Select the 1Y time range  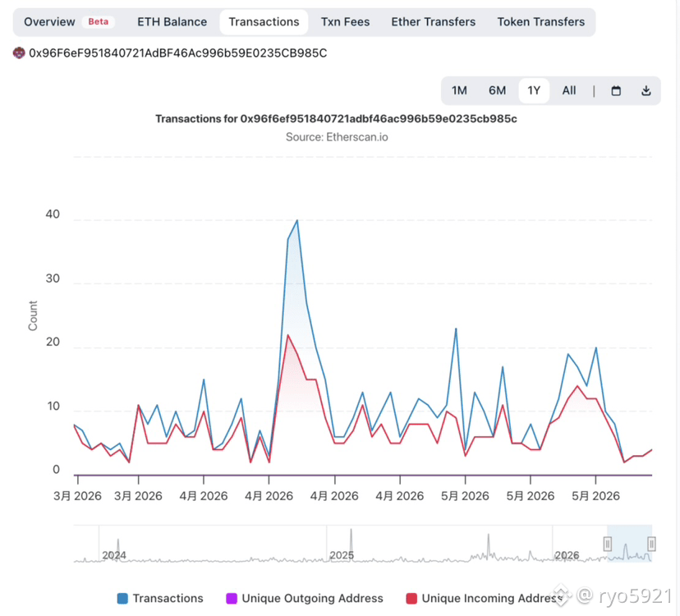(534, 90)
